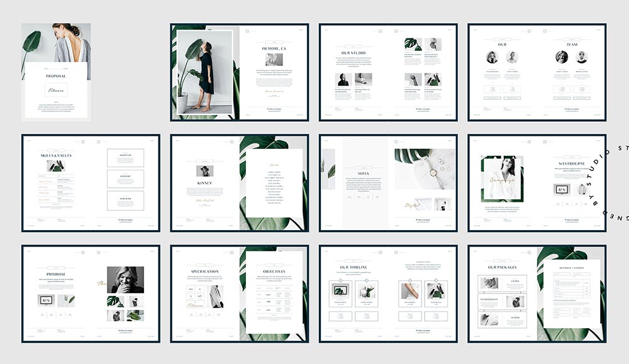Viewport: 629px width, 364px height.
Task: Click the ADAPTIVE box on skills page
Action: 126,158
